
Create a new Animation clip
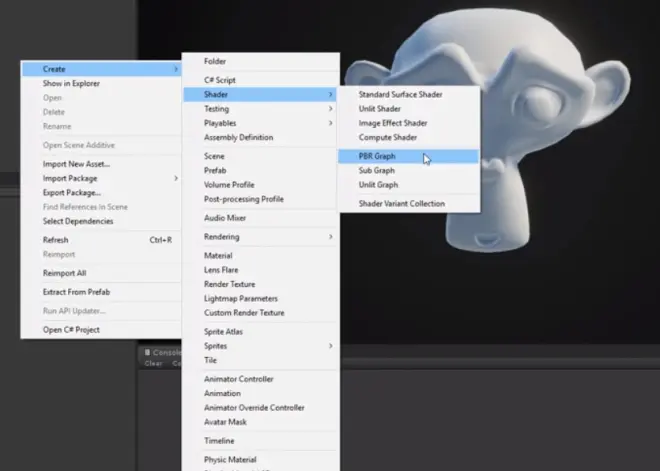[261, 394]
